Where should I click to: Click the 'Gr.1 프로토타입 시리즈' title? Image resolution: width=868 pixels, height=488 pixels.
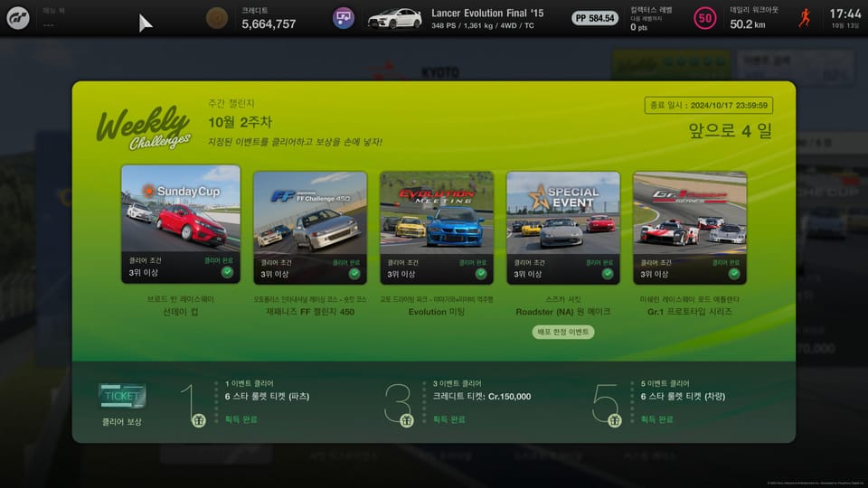pyautogui.click(x=690, y=312)
